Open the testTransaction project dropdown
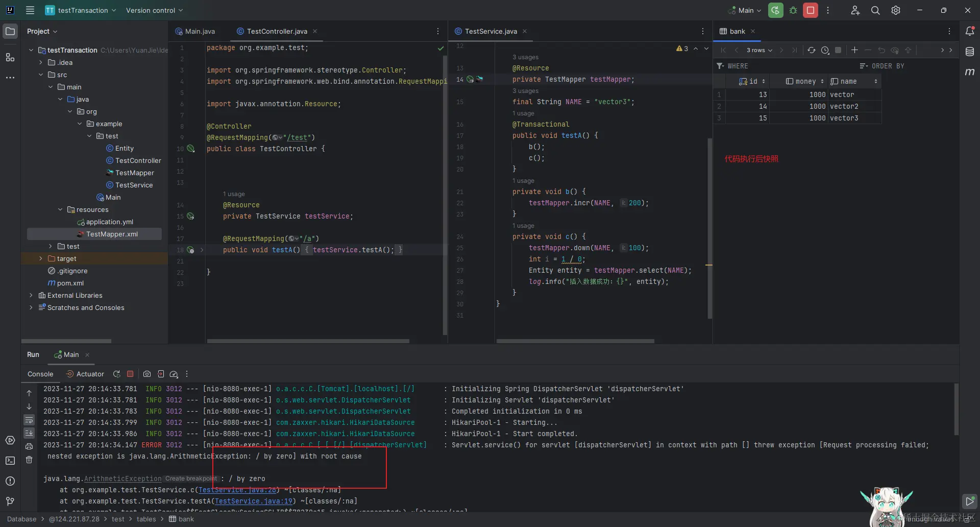 81,10
